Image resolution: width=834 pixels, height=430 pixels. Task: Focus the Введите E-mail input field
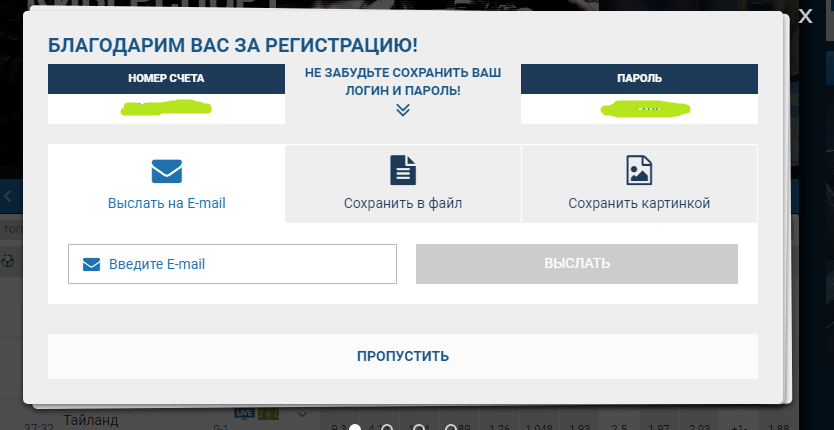point(250,264)
